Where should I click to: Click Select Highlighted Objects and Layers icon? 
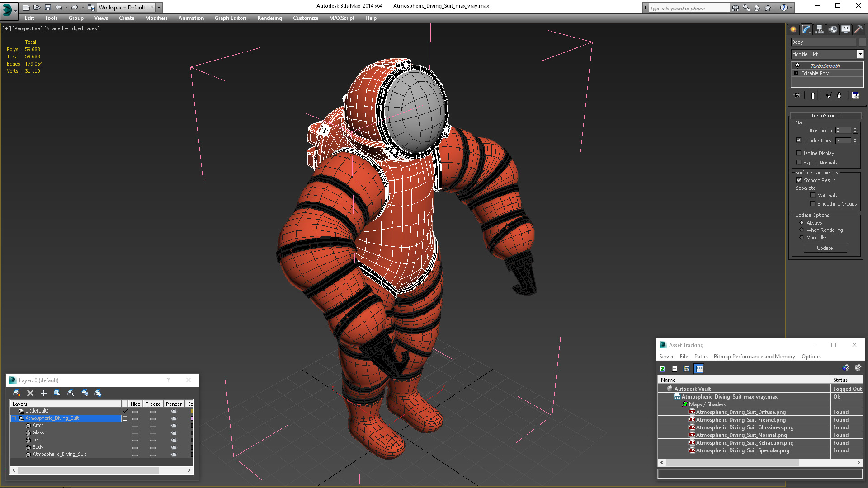coord(57,393)
